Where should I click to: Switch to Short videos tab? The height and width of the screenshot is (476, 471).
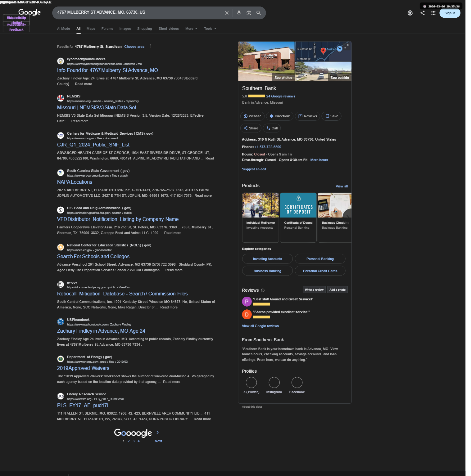coord(169,29)
